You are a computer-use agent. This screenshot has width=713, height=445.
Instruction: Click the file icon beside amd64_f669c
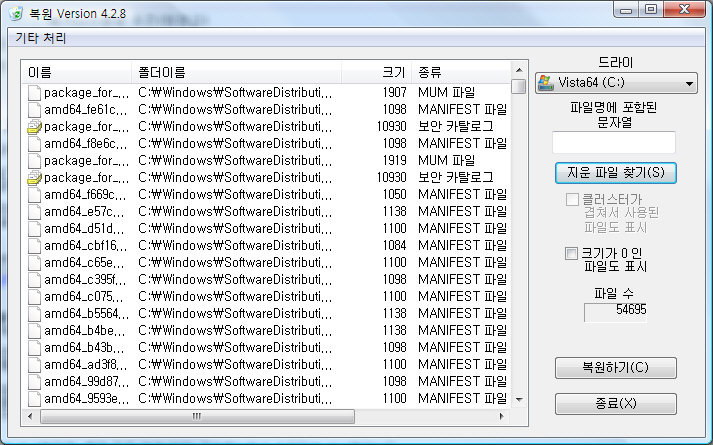pos(35,195)
